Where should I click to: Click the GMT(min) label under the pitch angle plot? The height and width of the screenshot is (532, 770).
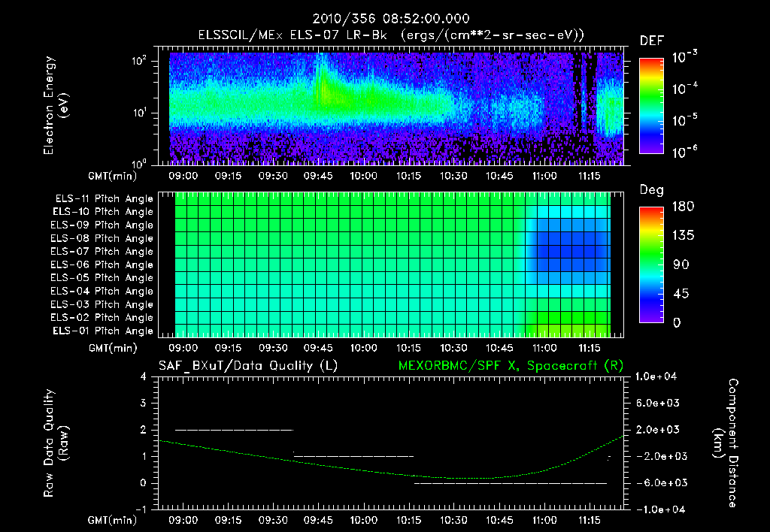coord(113,348)
